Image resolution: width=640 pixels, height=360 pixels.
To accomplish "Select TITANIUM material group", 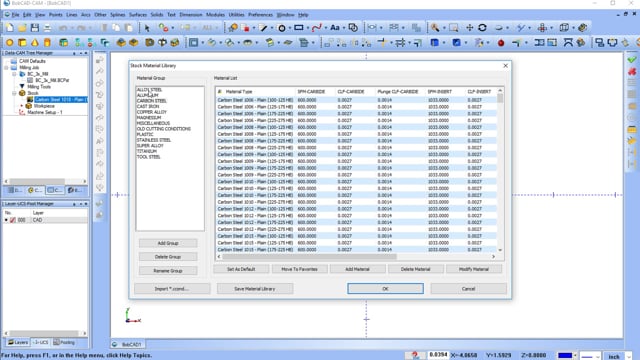I will (147, 151).
